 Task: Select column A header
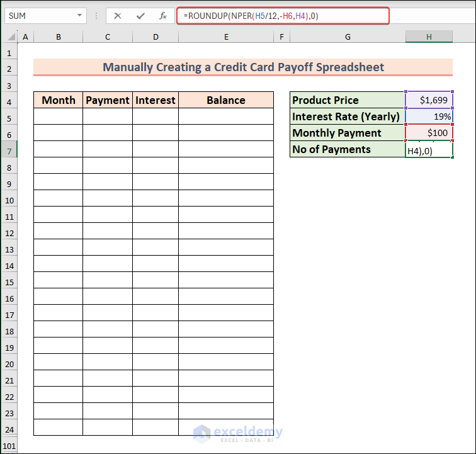pyautogui.click(x=25, y=37)
